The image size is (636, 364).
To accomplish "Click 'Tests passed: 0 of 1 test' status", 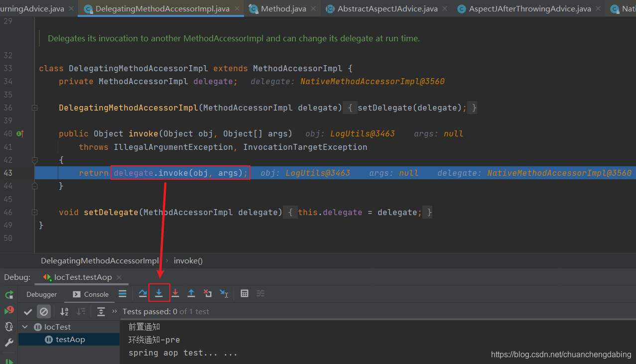I will coord(166,311).
